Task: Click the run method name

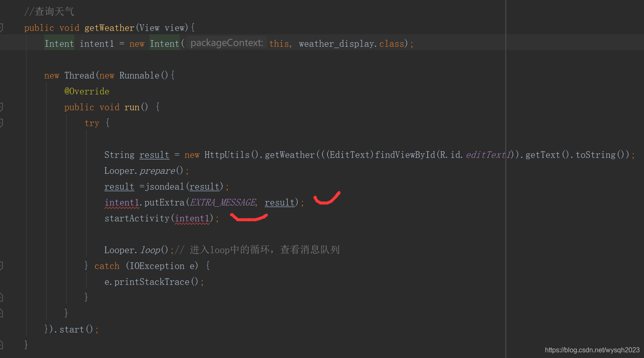Action: [132, 107]
